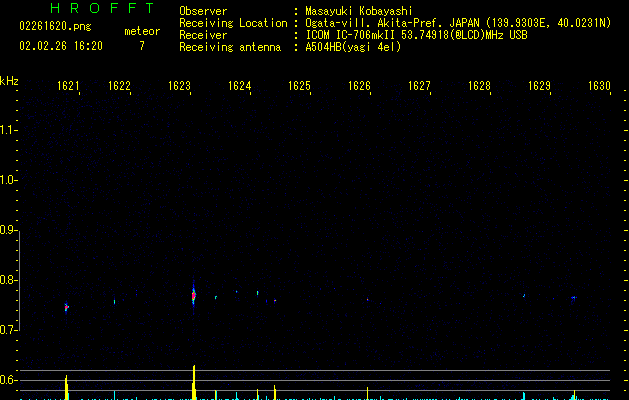
Task: Click the 0.8 kHz frequency label
Action: (8, 280)
